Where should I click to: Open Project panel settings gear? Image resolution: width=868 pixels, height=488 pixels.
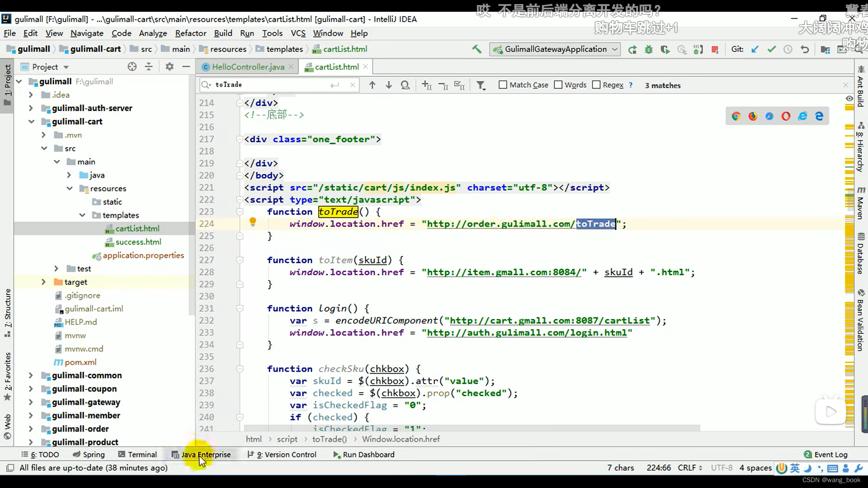point(170,67)
